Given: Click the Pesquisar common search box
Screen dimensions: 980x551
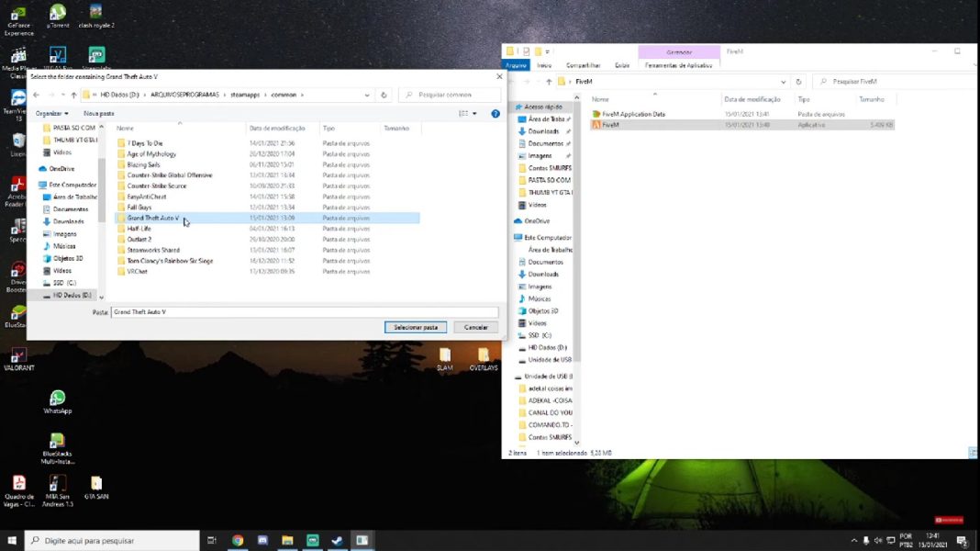Looking at the screenshot, I should pyautogui.click(x=450, y=96).
